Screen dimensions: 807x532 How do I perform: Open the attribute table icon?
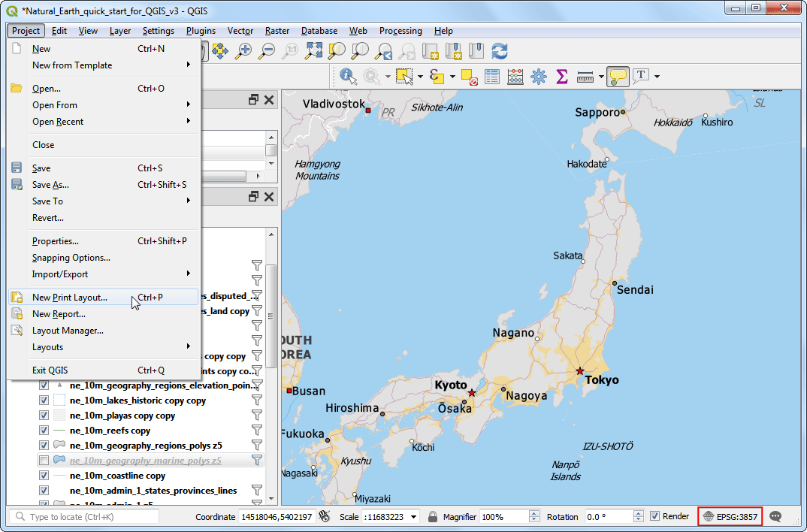492,76
